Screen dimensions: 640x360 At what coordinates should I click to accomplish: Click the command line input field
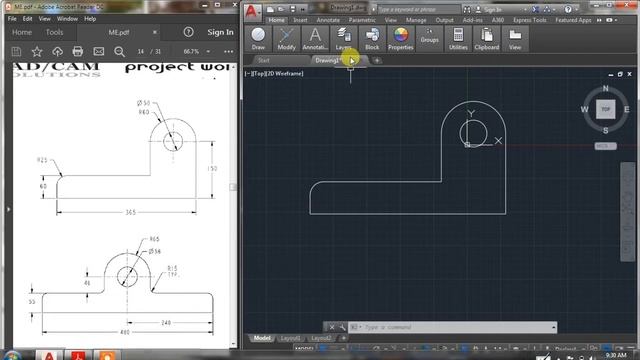[452, 327]
